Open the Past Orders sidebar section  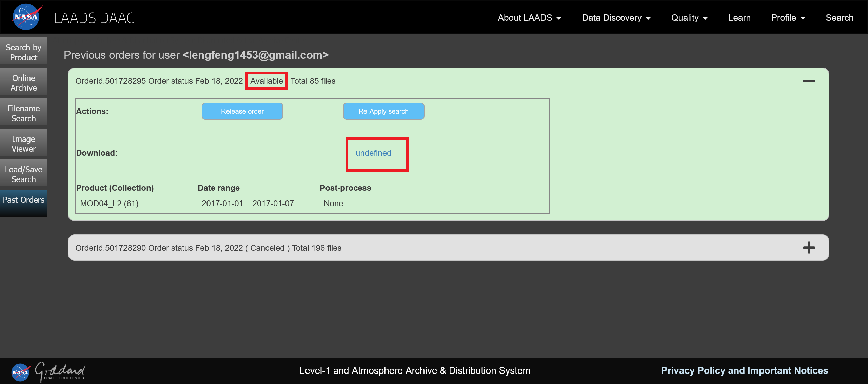(x=23, y=200)
